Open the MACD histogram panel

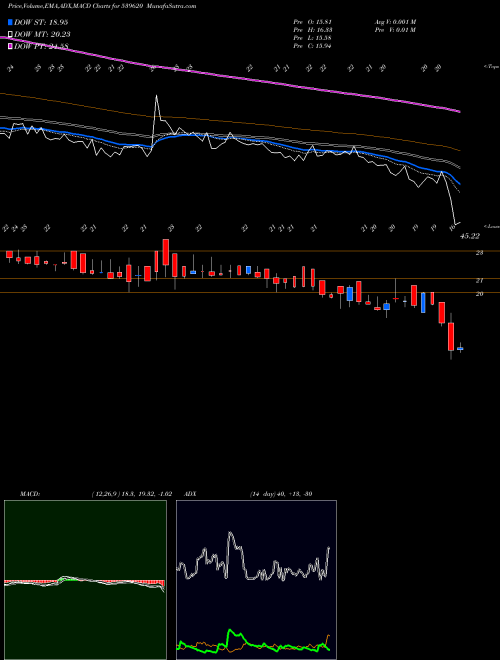(85, 580)
